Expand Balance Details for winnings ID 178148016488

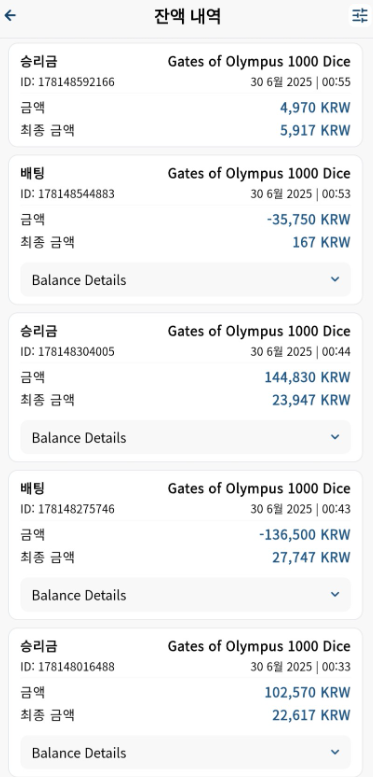point(185,752)
